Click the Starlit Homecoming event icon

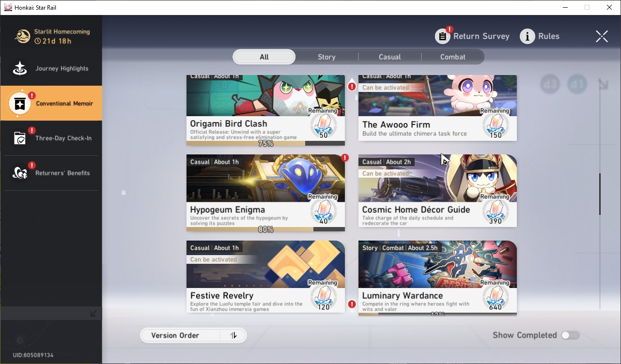click(x=23, y=36)
